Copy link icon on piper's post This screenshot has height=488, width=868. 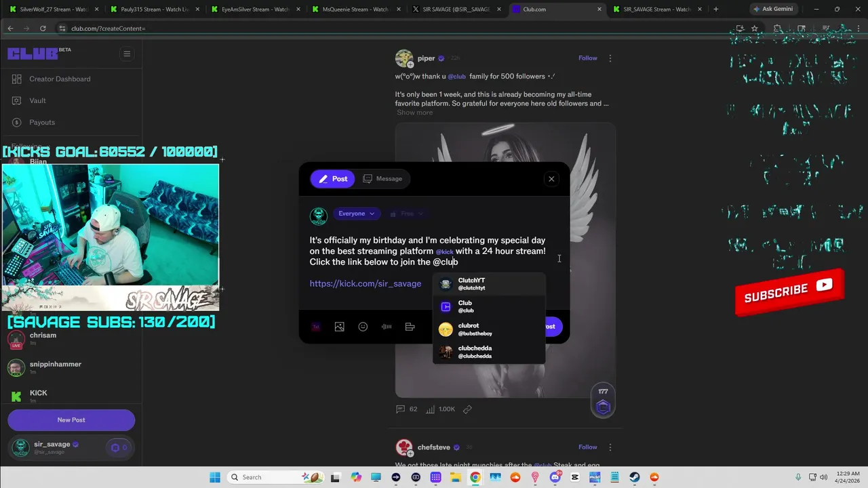tap(467, 409)
